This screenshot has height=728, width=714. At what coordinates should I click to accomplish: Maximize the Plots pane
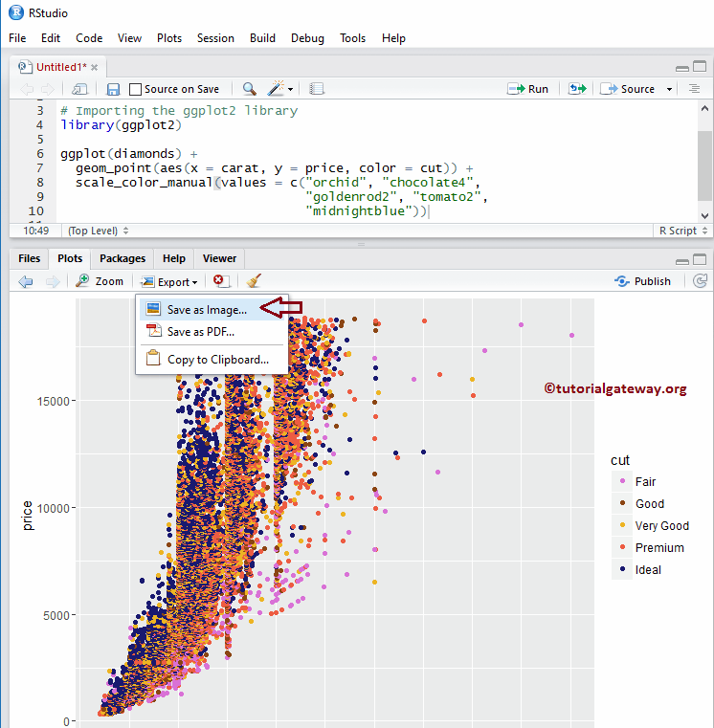coord(700,259)
